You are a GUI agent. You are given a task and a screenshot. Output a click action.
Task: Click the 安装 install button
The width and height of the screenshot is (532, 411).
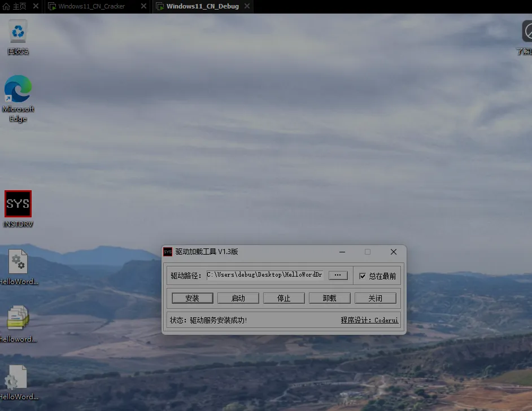tap(192, 298)
